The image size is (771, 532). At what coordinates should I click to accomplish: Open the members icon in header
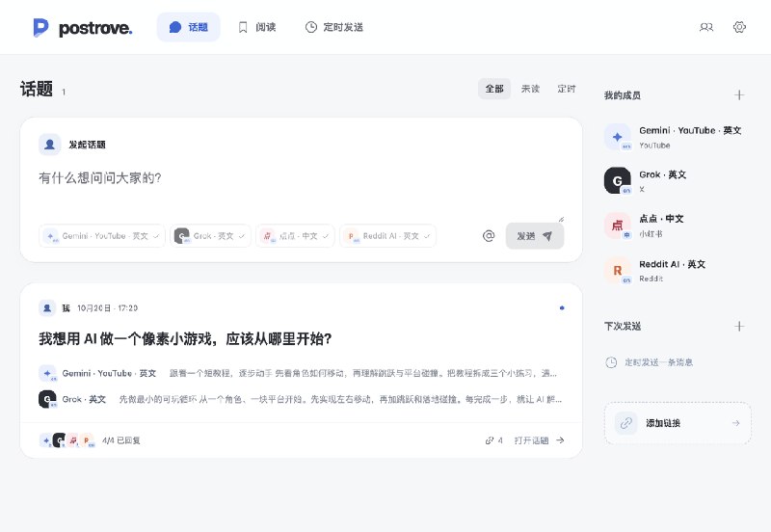point(706,27)
